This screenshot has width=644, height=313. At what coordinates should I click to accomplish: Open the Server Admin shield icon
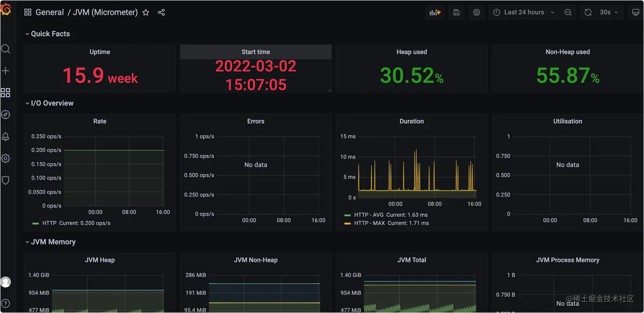pos(6,180)
